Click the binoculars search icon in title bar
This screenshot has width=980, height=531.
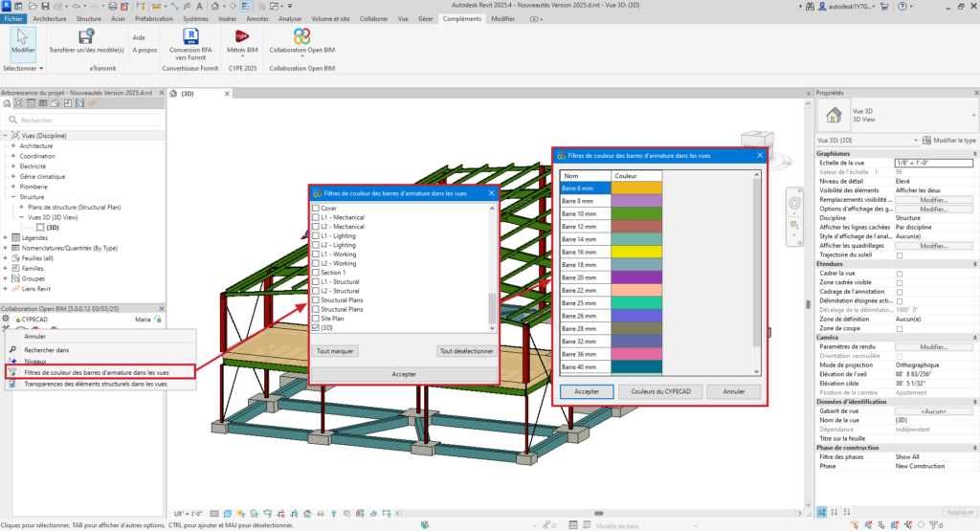810,7
